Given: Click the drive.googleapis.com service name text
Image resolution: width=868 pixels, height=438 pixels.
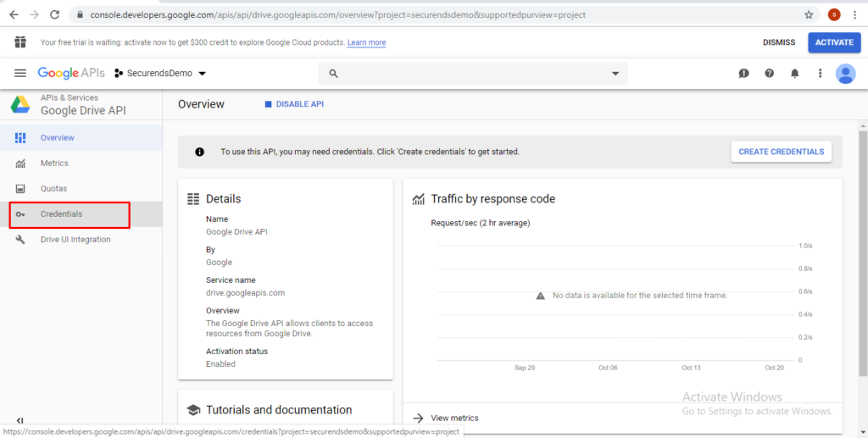Looking at the screenshot, I should (x=245, y=292).
